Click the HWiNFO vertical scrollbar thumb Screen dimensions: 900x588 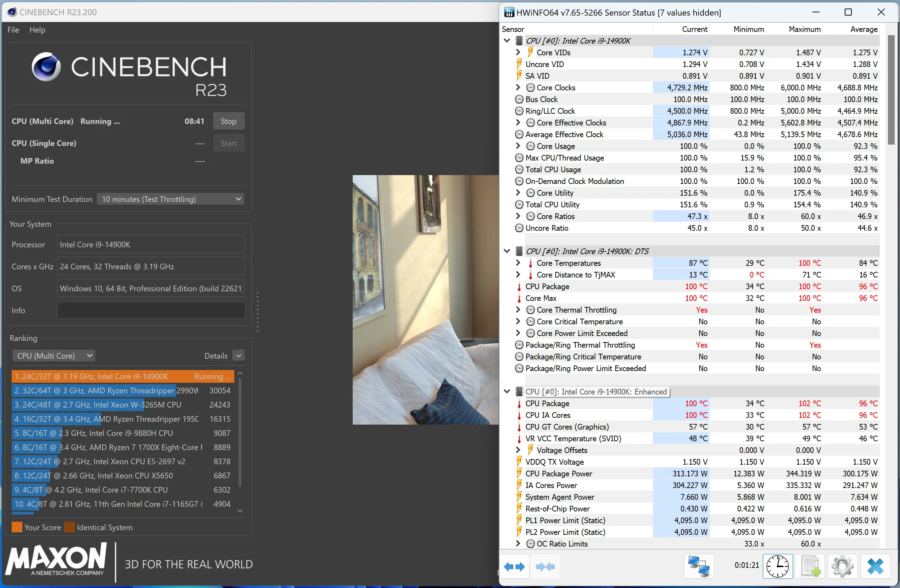[x=891, y=90]
